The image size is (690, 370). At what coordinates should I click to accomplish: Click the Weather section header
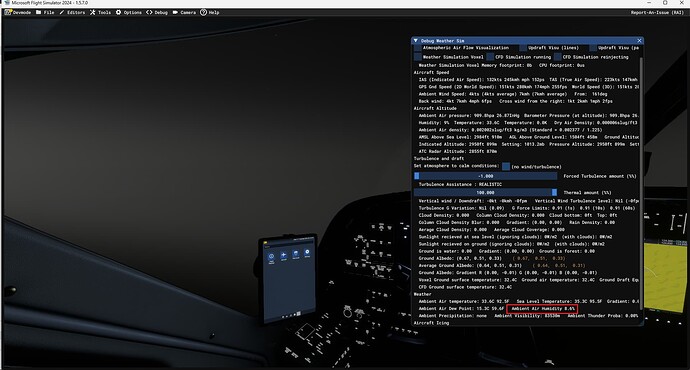(422, 294)
